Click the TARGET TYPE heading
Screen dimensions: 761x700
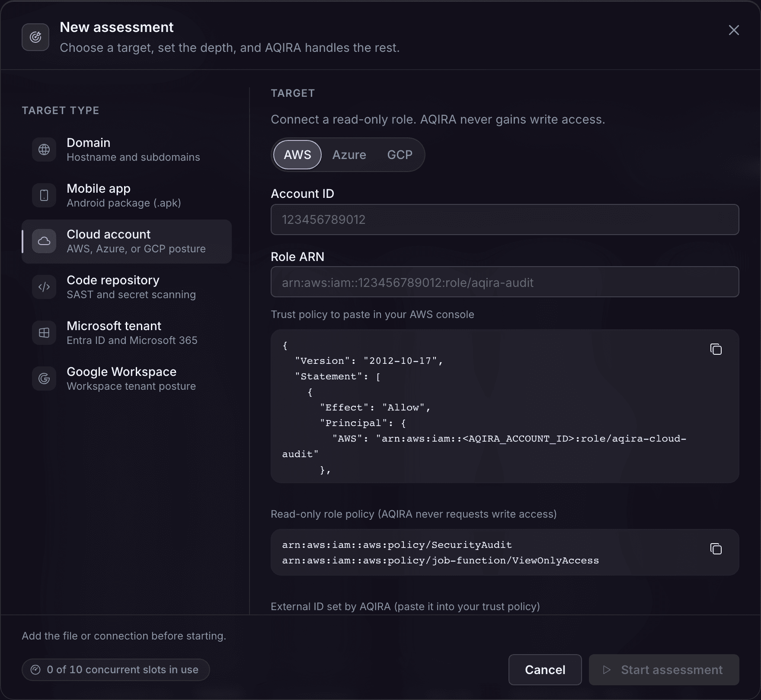[x=61, y=111]
